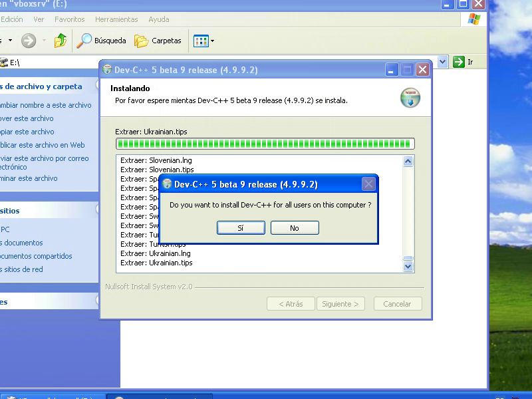The width and height of the screenshot is (532, 399).
Task: Minimize the Dev-C++ installer window
Action: pyautogui.click(x=392, y=70)
